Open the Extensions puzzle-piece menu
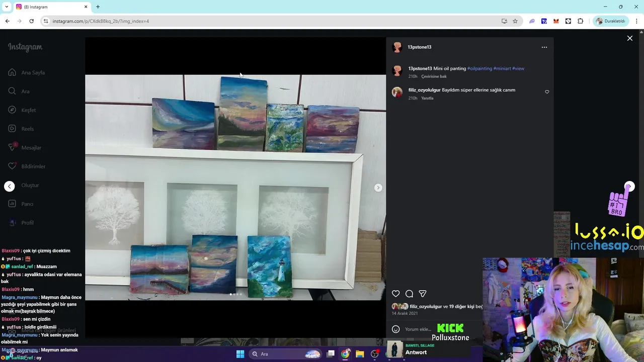Image resolution: width=644 pixels, height=362 pixels. pyautogui.click(x=580, y=21)
